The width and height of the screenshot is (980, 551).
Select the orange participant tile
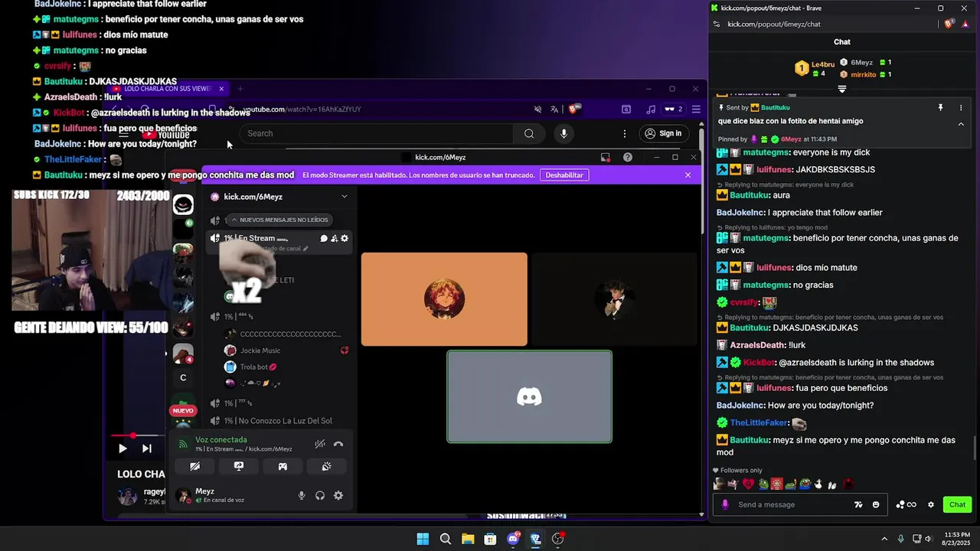click(444, 299)
